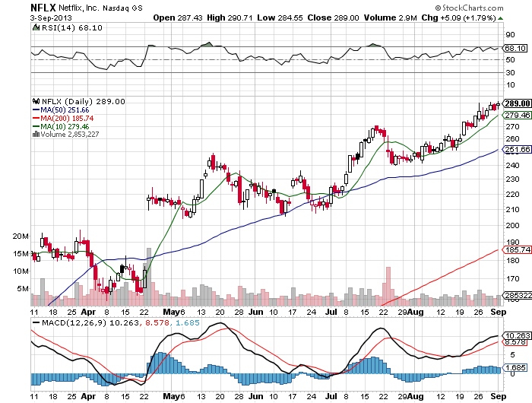Click the price axis label 270
The width and height of the screenshot is (532, 403).
[512, 127]
